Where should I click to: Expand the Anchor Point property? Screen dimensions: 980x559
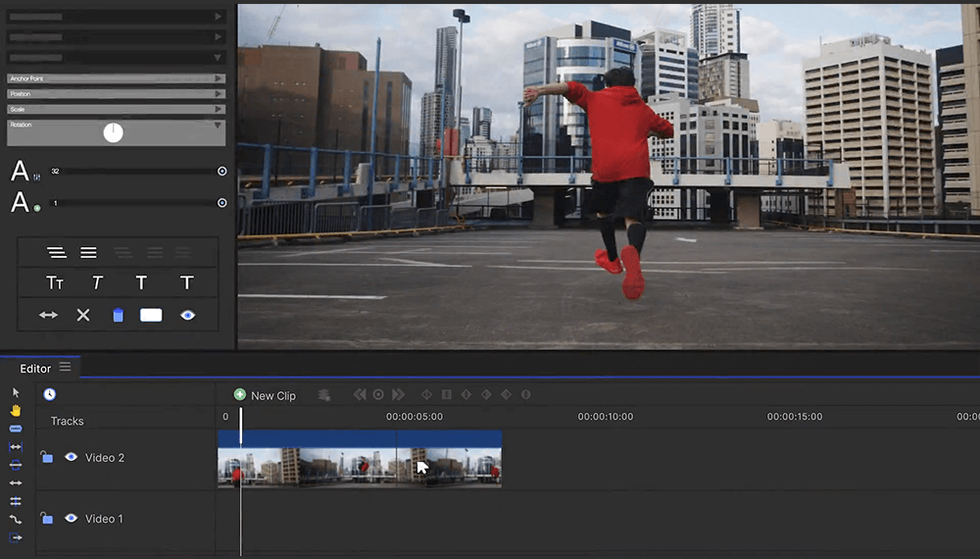click(x=219, y=78)
